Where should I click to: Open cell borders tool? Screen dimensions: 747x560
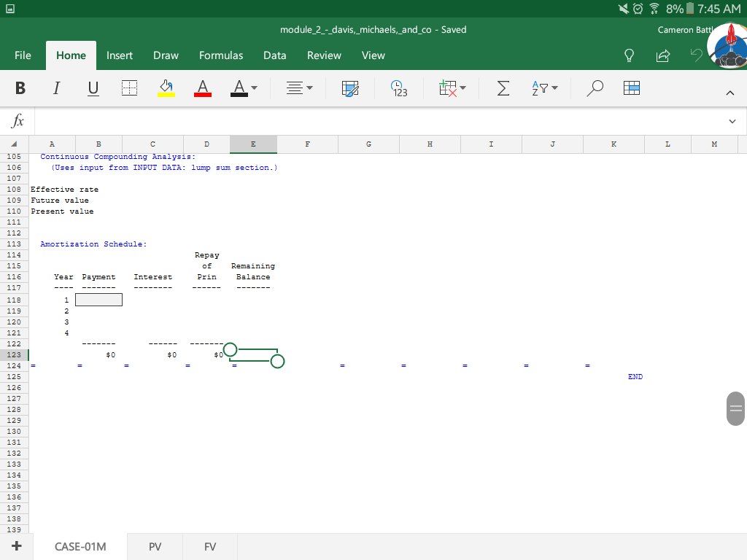click(129, 88)
